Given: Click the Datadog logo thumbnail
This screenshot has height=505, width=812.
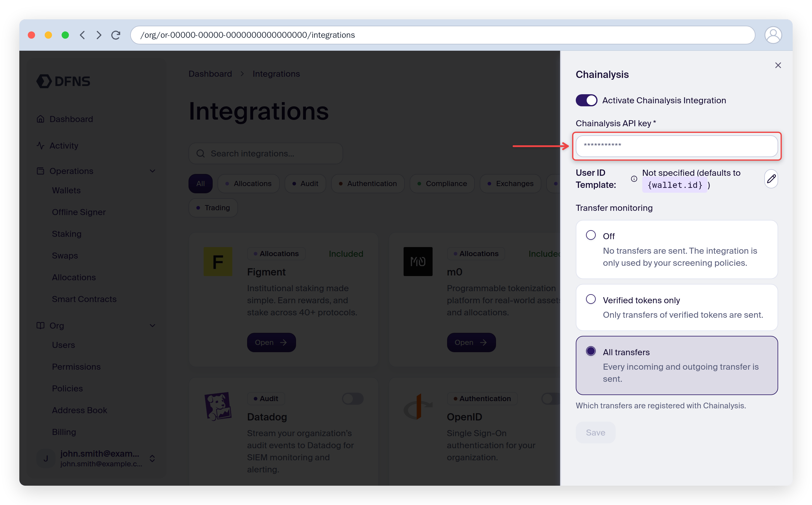Looking at the screenshot, I should (218, 406).
